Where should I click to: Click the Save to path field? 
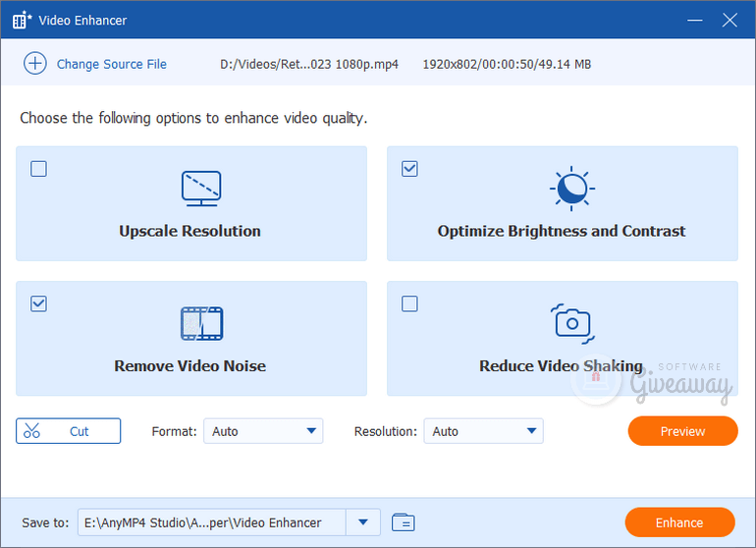[x=212, y=521]
